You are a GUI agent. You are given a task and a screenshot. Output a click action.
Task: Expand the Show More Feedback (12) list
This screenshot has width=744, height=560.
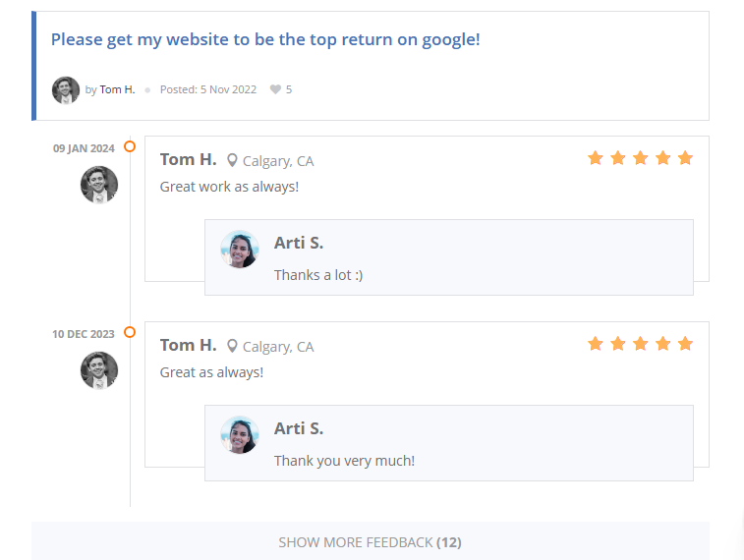[370, 542]
